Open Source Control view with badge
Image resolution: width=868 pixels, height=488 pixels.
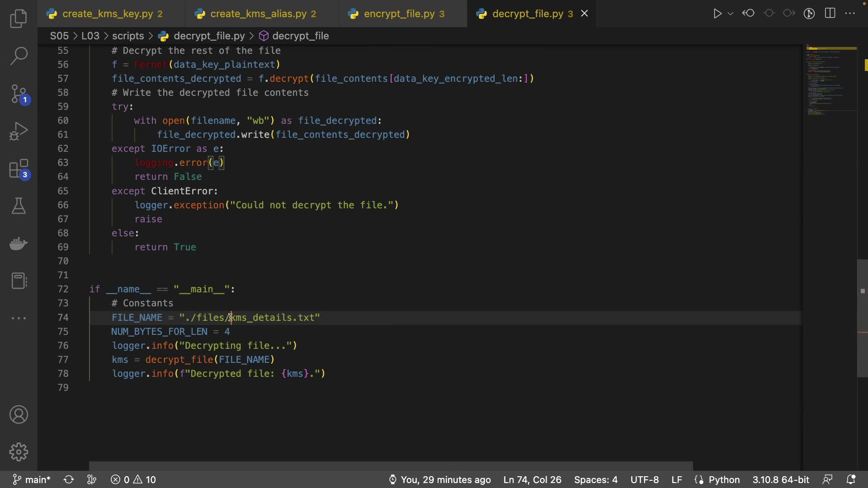(x=19, y=94)
